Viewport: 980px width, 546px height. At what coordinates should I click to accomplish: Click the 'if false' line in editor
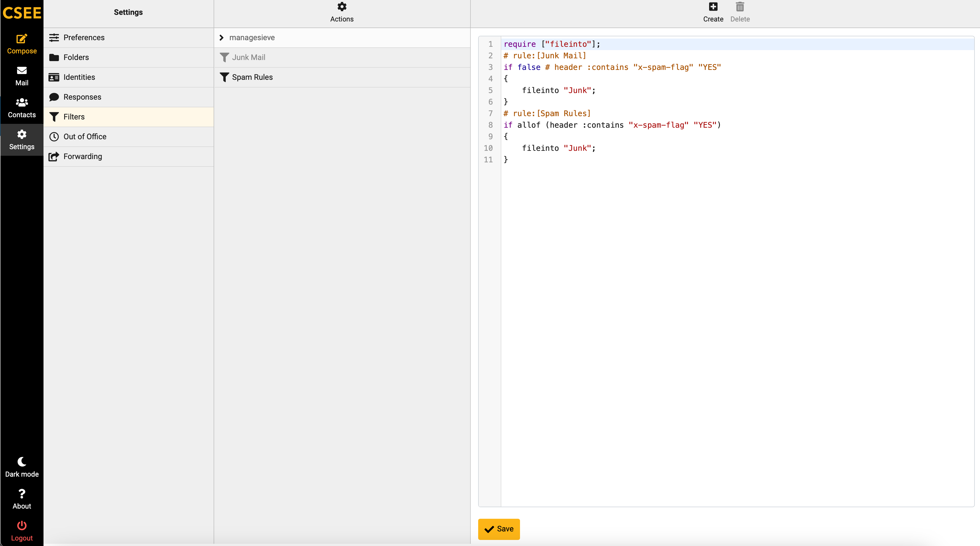(612, 67)
